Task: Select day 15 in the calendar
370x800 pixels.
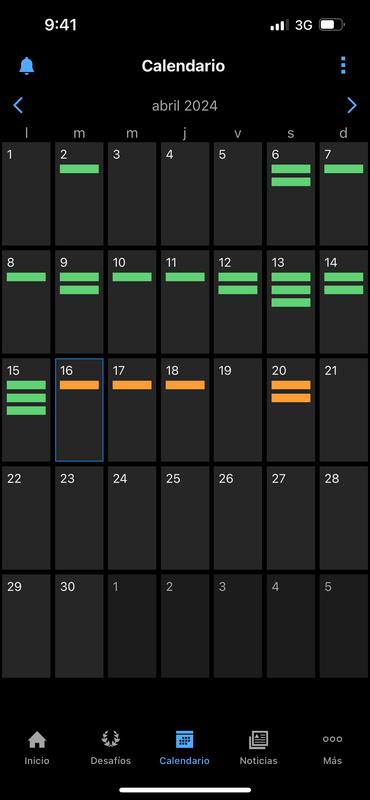Action: pyautogui.click(x=26, y=410)
